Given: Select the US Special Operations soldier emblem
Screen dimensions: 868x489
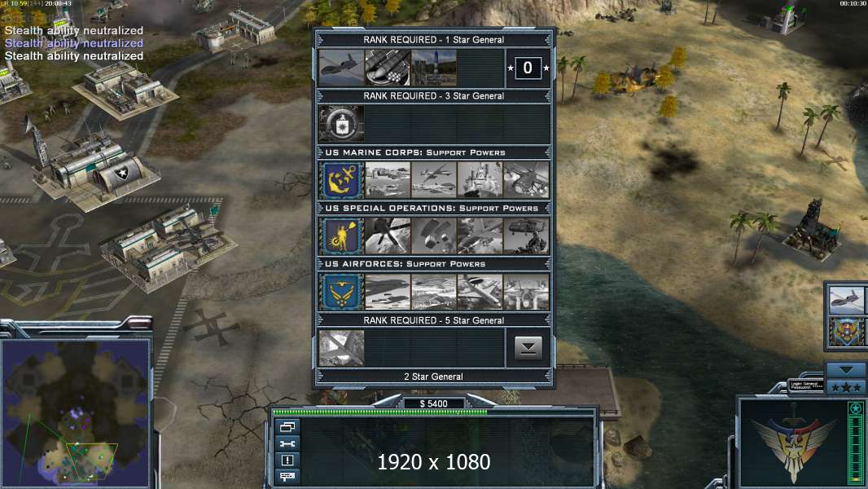Looking at the screenshot, I should click(x=341, y=236).
